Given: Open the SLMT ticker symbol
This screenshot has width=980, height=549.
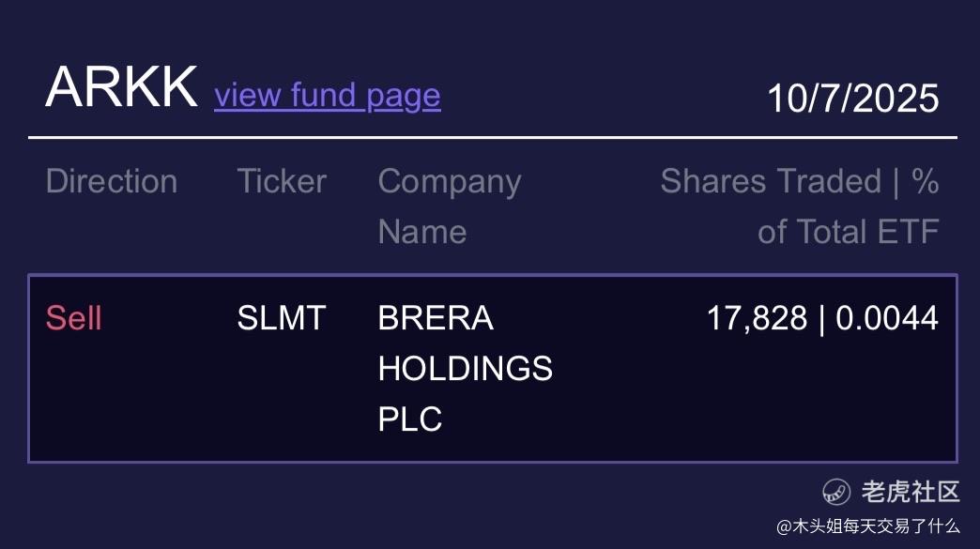Looking at the screenshot, I should [281, 318].
